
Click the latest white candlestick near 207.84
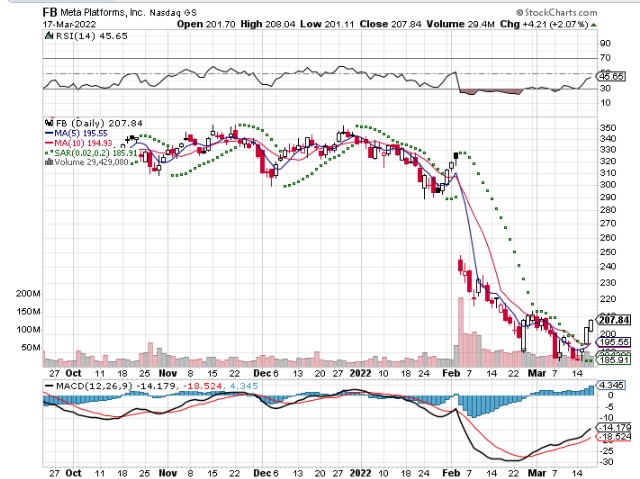(x=591, y=326)
